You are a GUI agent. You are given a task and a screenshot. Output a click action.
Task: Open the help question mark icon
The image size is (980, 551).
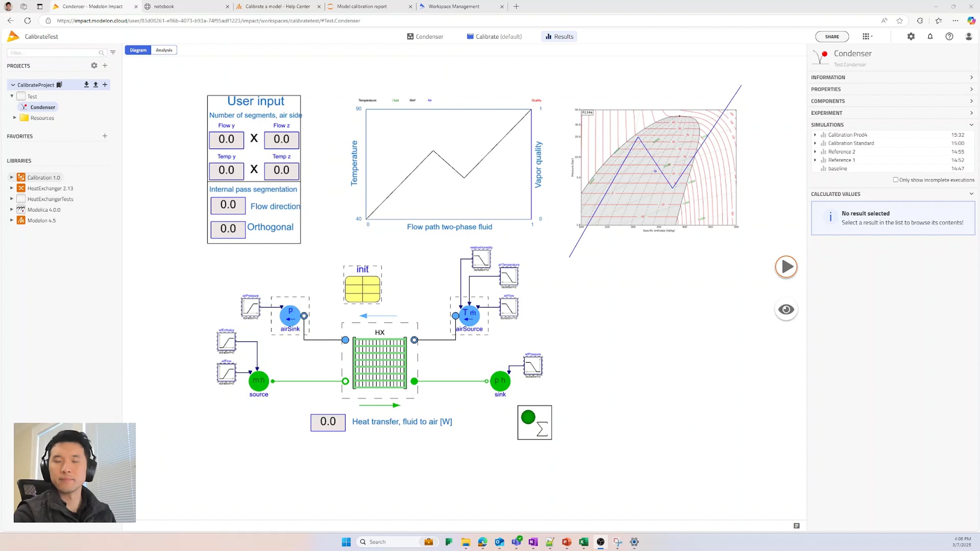pyautogui.click(x=949, y=36)
